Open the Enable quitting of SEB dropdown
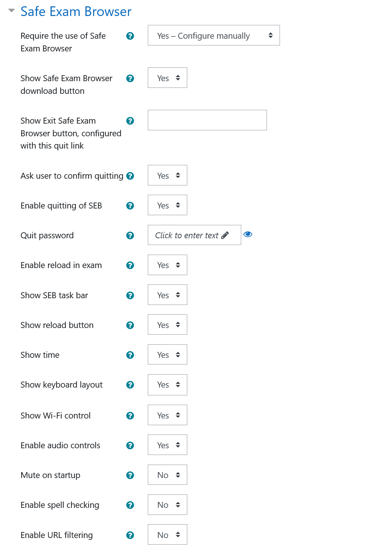The image size is (392, 554). (167, 205)
